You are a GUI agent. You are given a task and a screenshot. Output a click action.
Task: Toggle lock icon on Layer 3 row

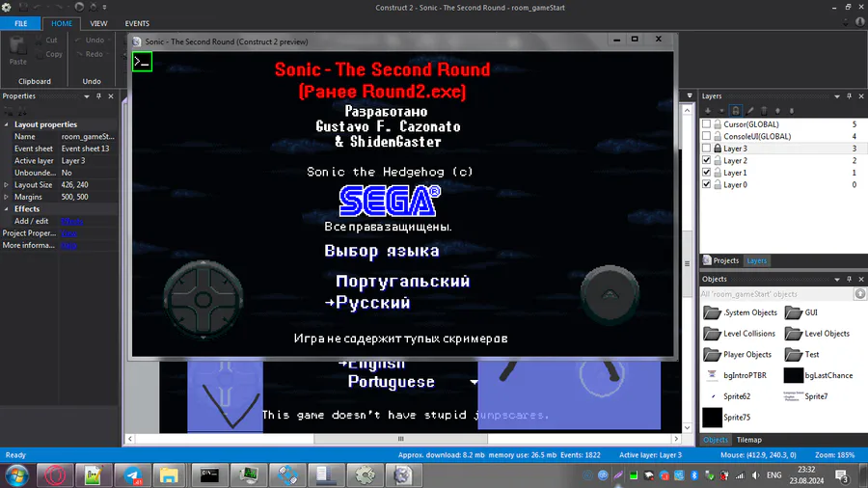[x=718, y=149]
